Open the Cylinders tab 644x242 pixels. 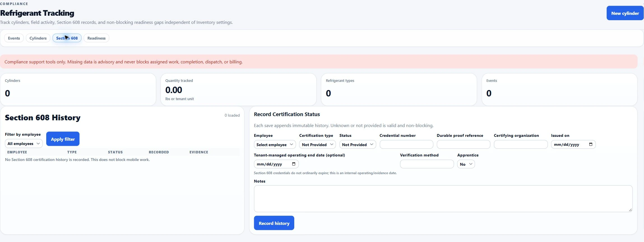coord(38,38)
